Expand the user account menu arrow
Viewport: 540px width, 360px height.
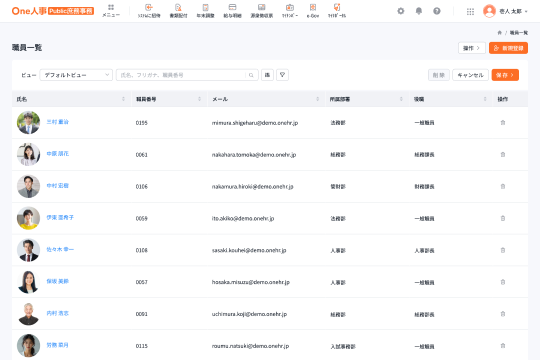(x=526, y=11)
